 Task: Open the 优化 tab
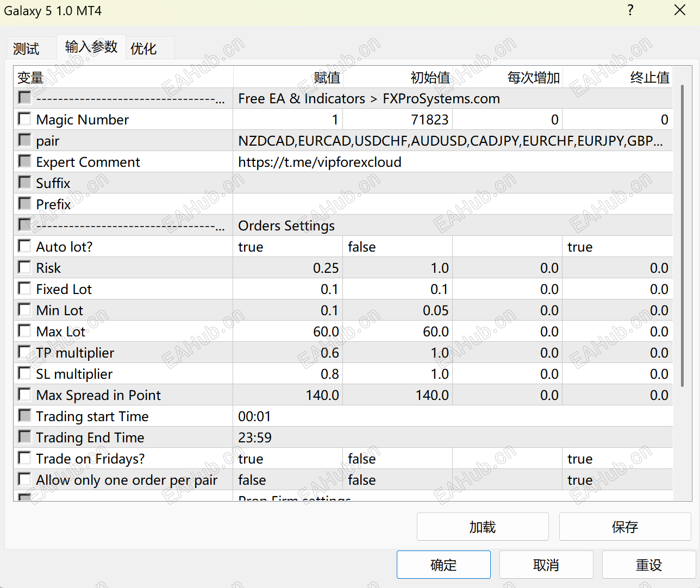[x=143, y=49]
